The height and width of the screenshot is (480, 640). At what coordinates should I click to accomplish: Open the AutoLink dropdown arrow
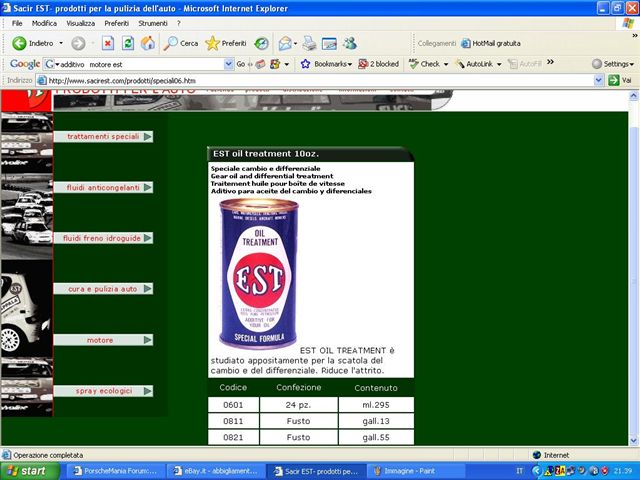pos(499,64)
